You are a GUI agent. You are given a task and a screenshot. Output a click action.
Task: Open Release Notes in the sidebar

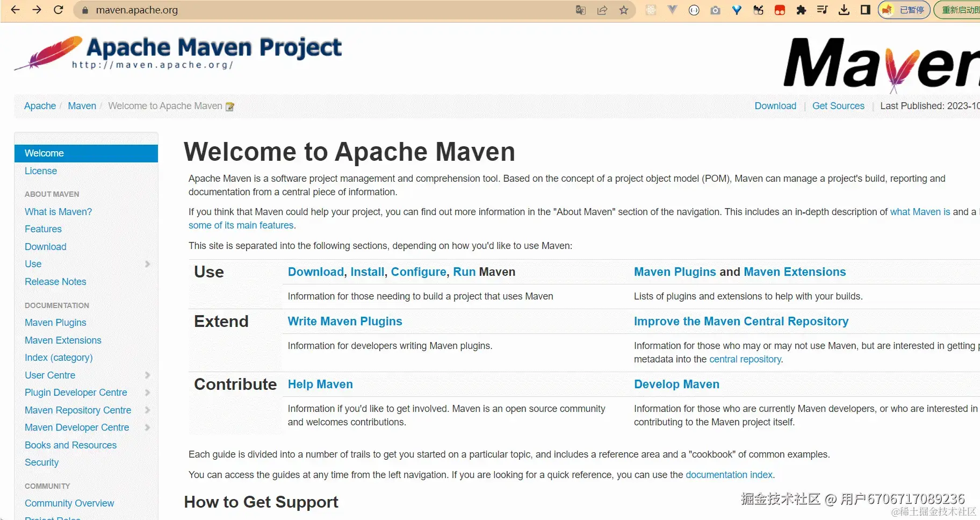[55, 282]
